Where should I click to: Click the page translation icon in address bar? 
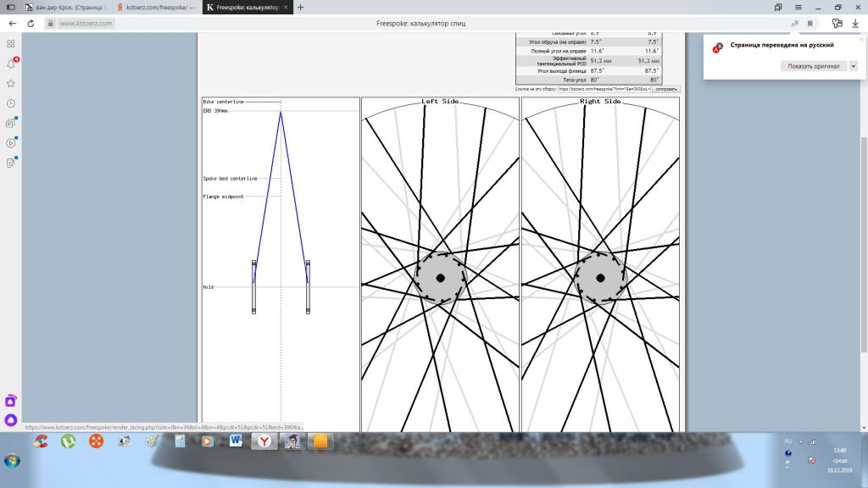[x=794, y=24]
